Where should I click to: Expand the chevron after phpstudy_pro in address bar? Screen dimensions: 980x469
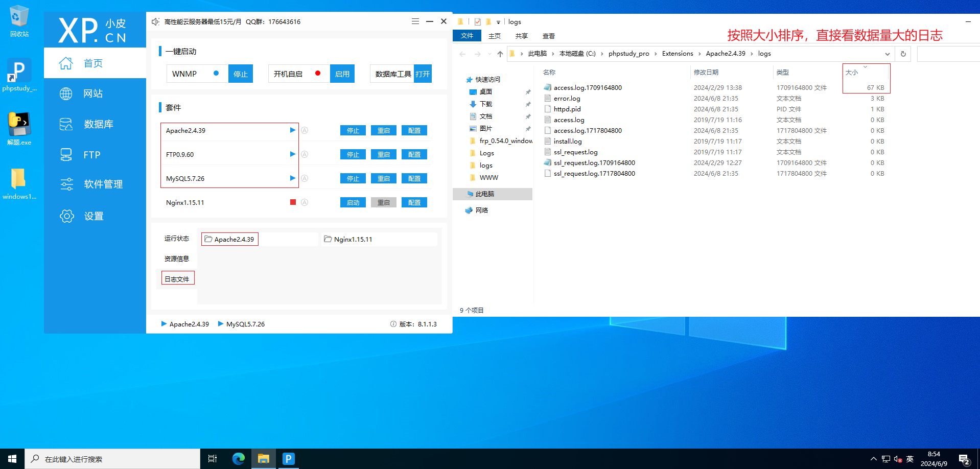coord(656,54)
